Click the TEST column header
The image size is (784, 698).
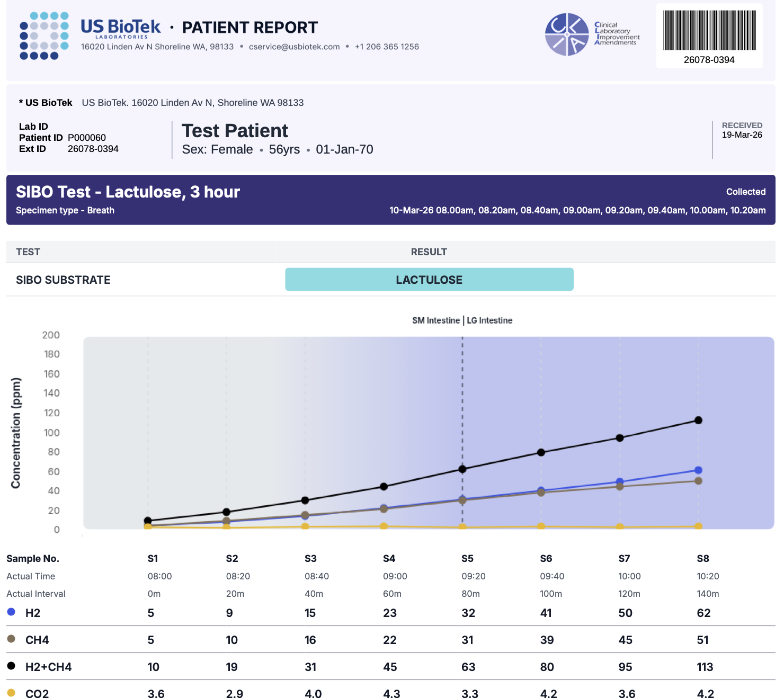28,252
